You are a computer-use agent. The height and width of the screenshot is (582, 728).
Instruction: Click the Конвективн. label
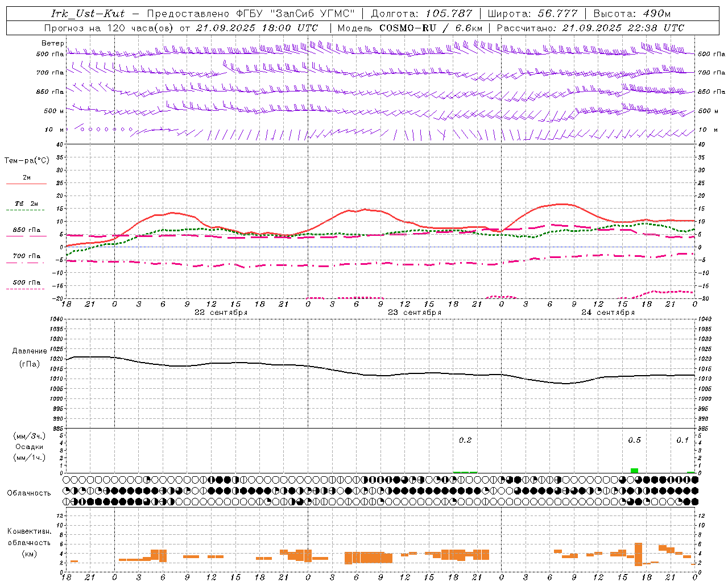pos(29,531)
